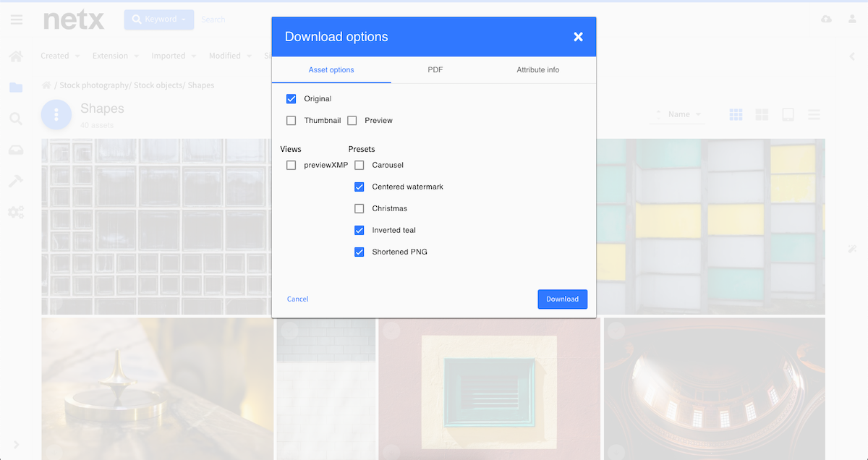Click the Shapes folder round actions icon
The height and width of the screenshot is (460, 868).
56,114
